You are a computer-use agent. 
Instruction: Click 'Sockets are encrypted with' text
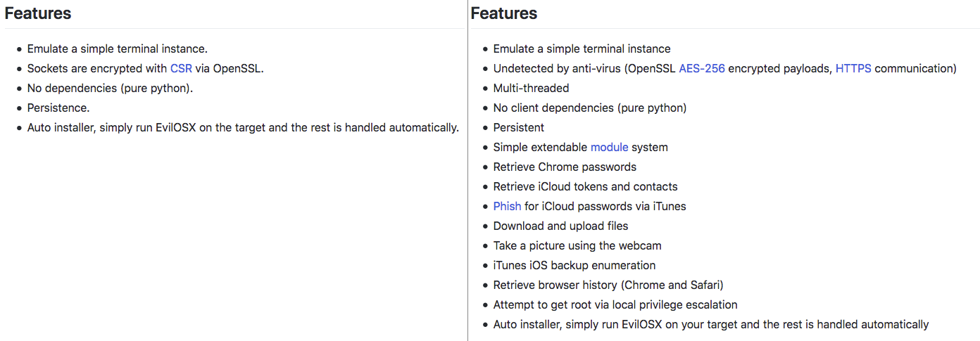pos(97,69)
